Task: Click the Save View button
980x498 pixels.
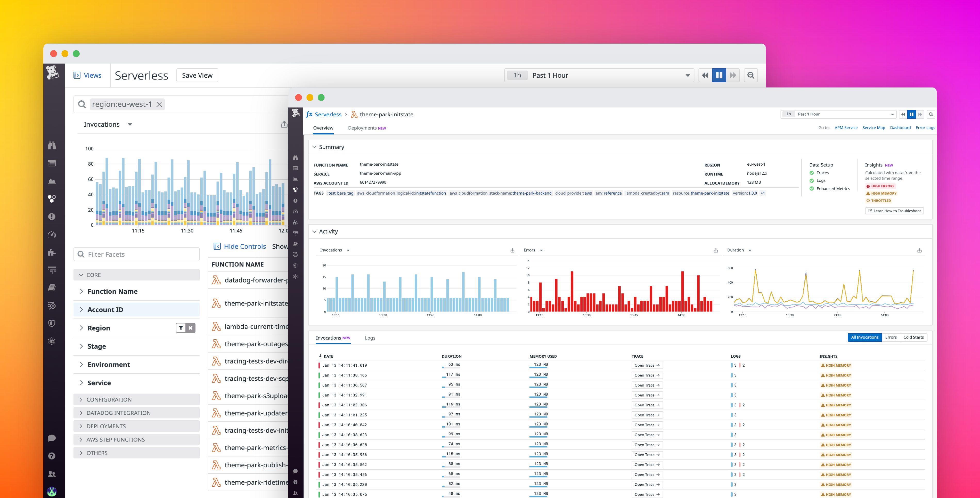Action: click(197, 75)
